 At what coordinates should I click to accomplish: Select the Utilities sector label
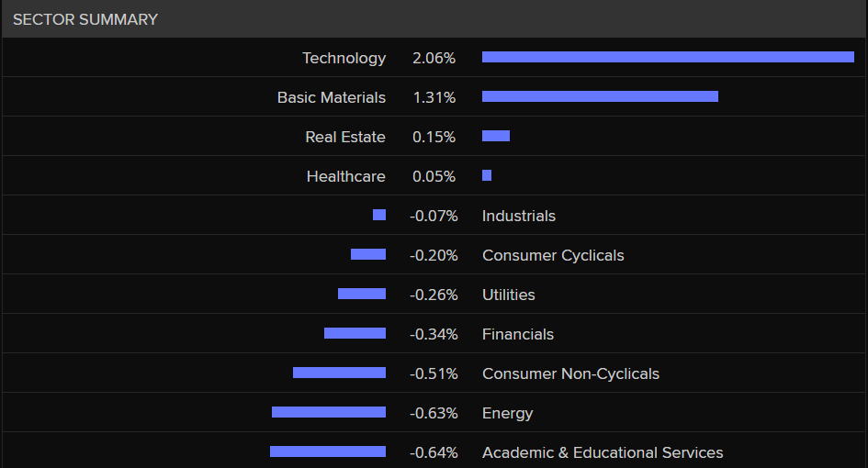coord(508,295)
